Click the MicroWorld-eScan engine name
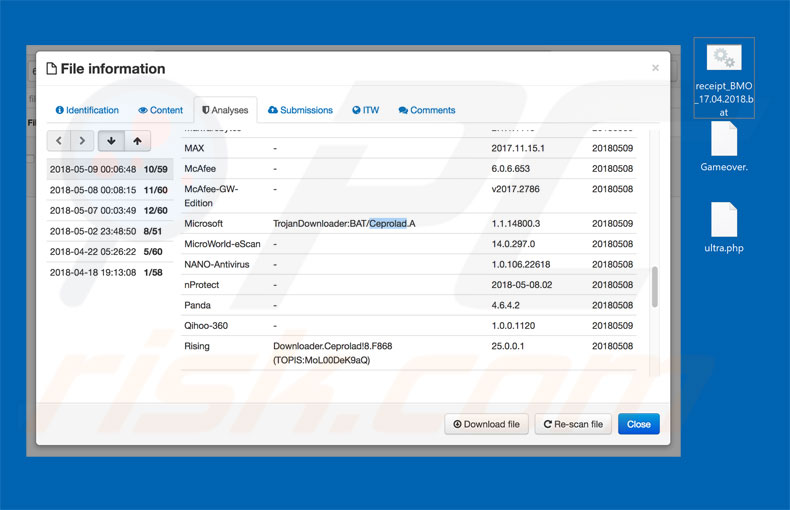The height and width of the screenshot is (510, 790). (x=222, y=244)
